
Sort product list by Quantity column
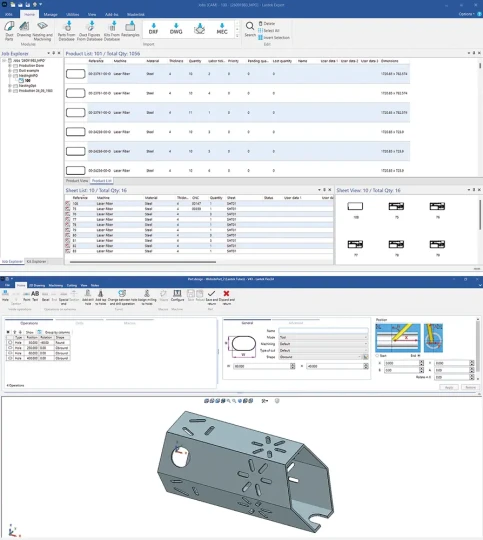pos(195,61)
